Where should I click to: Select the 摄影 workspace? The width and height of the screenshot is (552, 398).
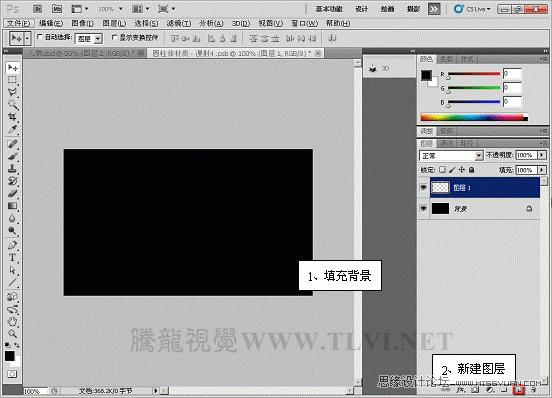pyautogui.click(x=413, y=9)
